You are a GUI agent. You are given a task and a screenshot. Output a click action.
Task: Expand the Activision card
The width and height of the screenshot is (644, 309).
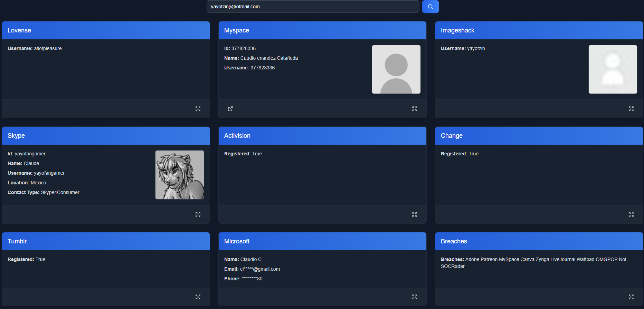pyautogui.click(x=415, y=214)
